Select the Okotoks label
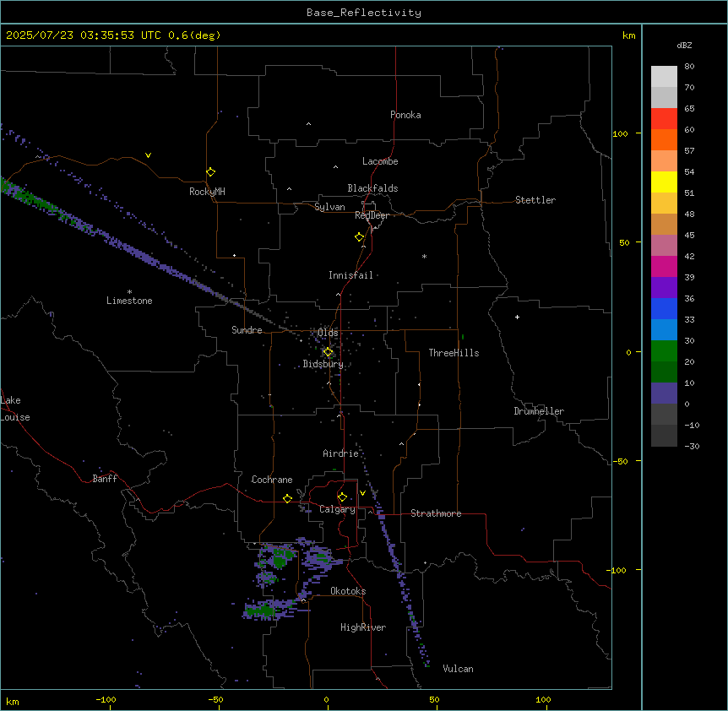Screen dimensions: 728x711 click(348, 591)
